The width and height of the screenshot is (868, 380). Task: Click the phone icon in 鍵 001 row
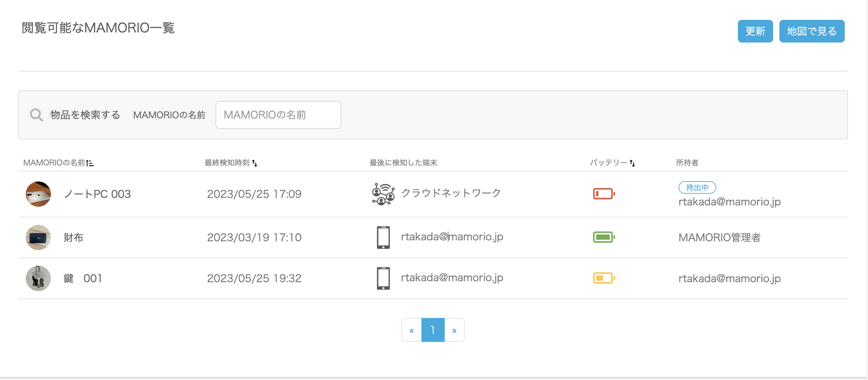coord(383,278)
